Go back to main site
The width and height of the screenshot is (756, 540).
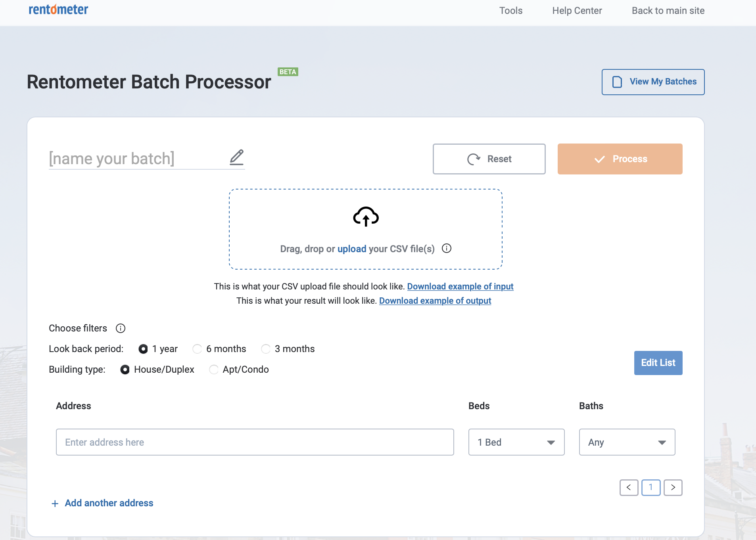click(x=668, y=11)
